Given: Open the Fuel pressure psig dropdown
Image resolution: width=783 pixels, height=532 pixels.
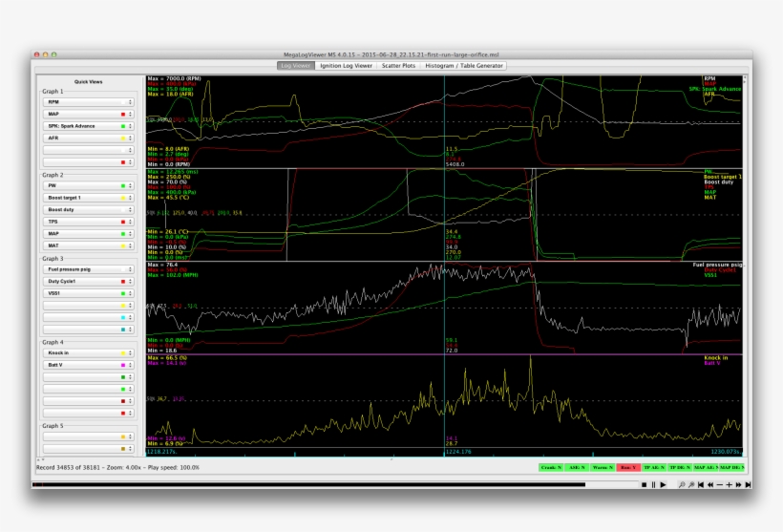Looking at the screenshot, I should (89, 269).
